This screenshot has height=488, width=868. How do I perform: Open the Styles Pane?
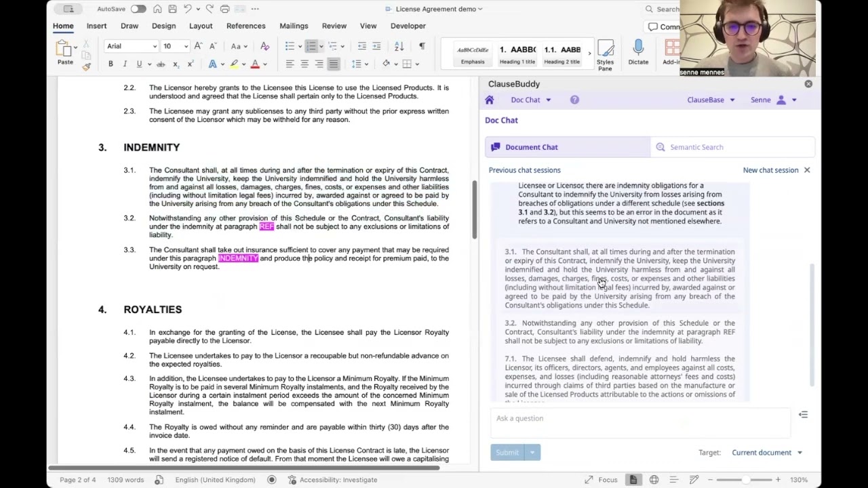605,56
